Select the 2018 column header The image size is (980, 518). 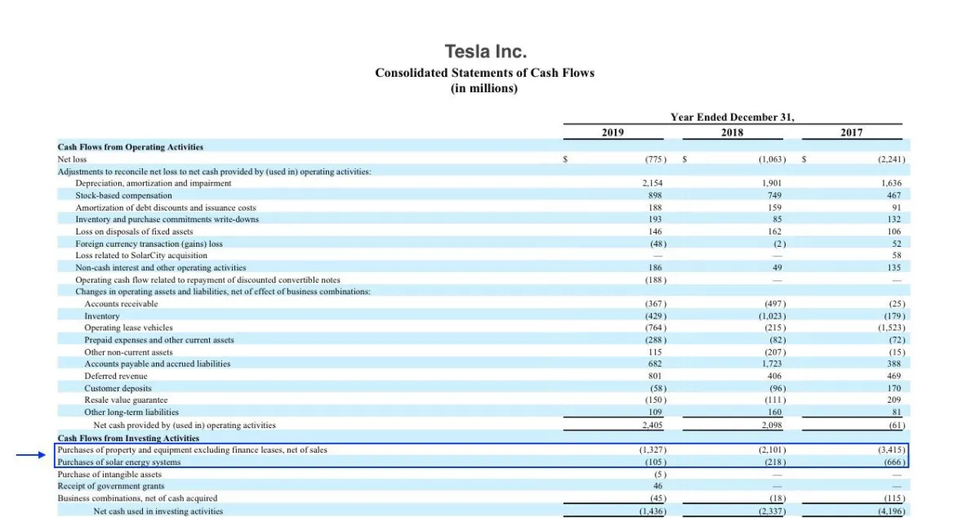733,132
